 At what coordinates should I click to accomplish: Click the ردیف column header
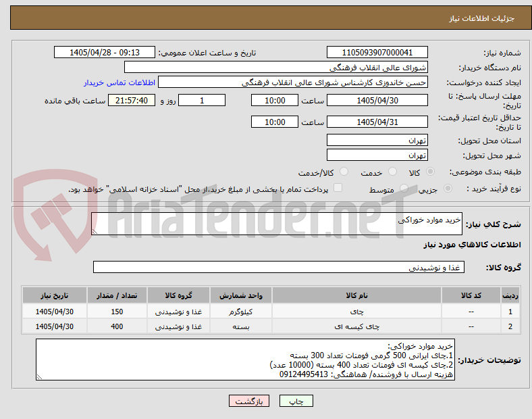[x=510, y=295]
